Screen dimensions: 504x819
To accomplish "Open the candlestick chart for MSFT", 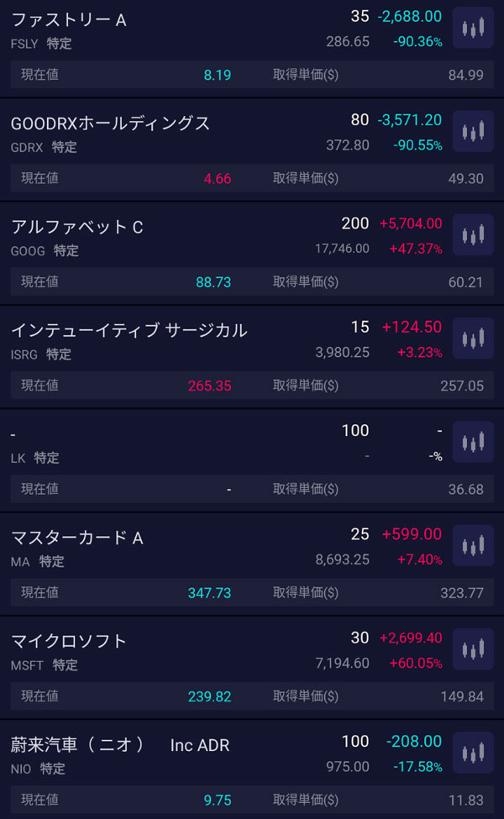I will tap(473, 648).
